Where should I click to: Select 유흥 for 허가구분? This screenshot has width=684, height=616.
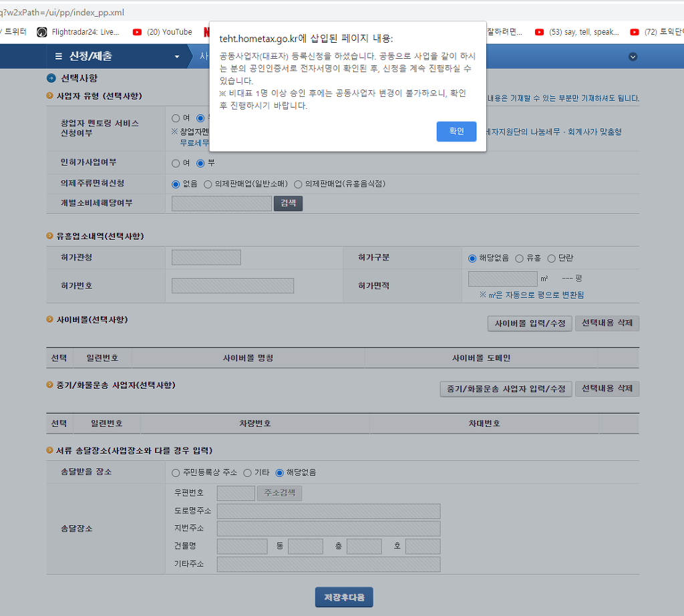pos(519,259)
